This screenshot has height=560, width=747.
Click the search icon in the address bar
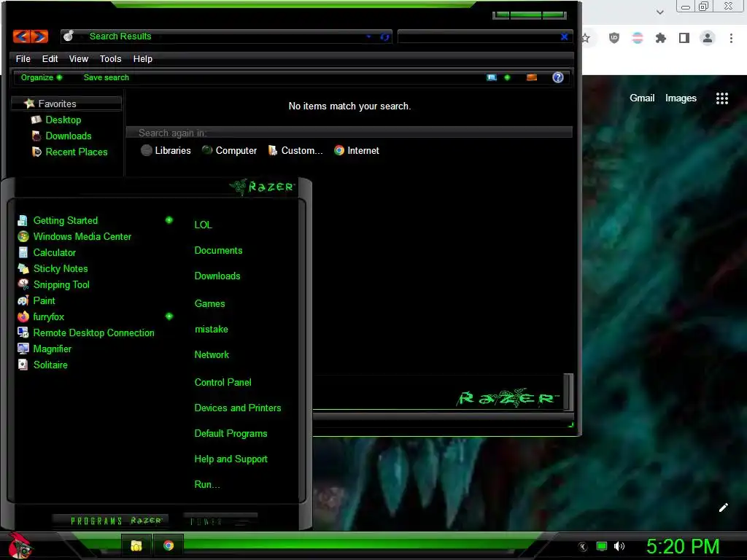(69, 36)
